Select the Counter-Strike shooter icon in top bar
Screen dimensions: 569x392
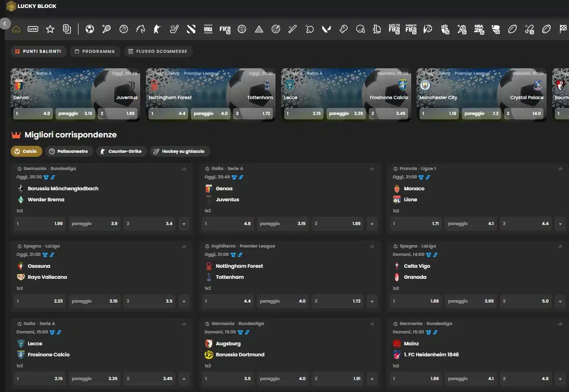157,29
